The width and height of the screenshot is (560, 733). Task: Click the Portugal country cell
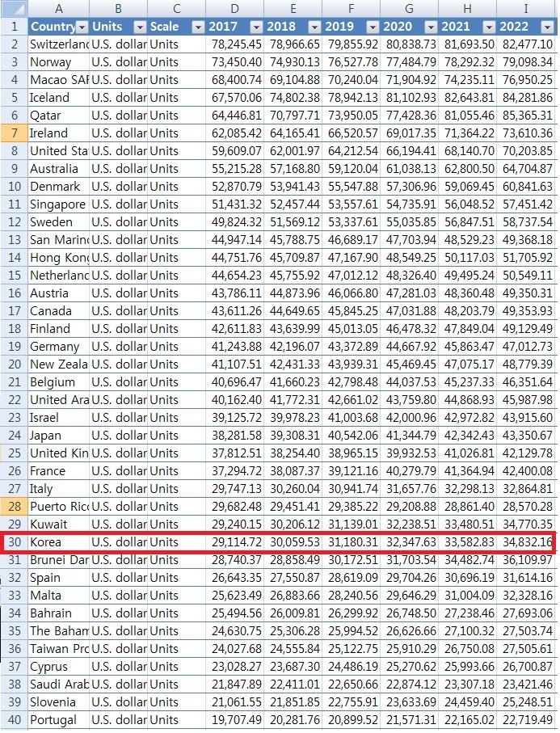pyautogui.click(x=59, y=720)
